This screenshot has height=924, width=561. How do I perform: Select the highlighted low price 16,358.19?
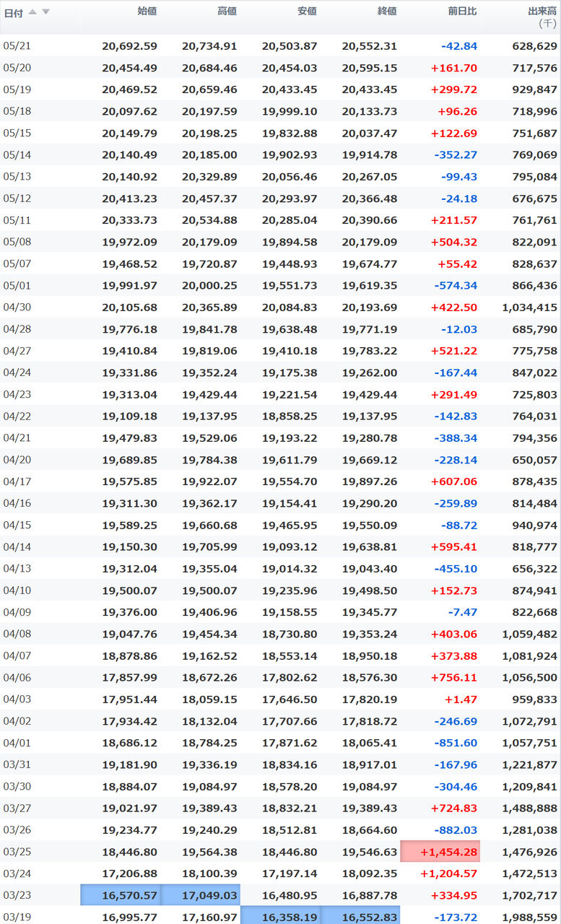[x=280, y=915]
